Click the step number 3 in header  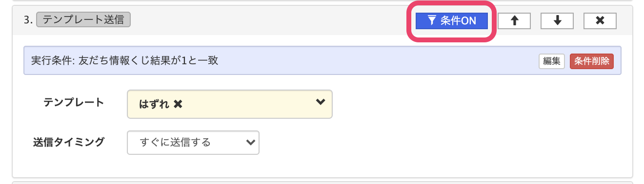click(28, 20)
